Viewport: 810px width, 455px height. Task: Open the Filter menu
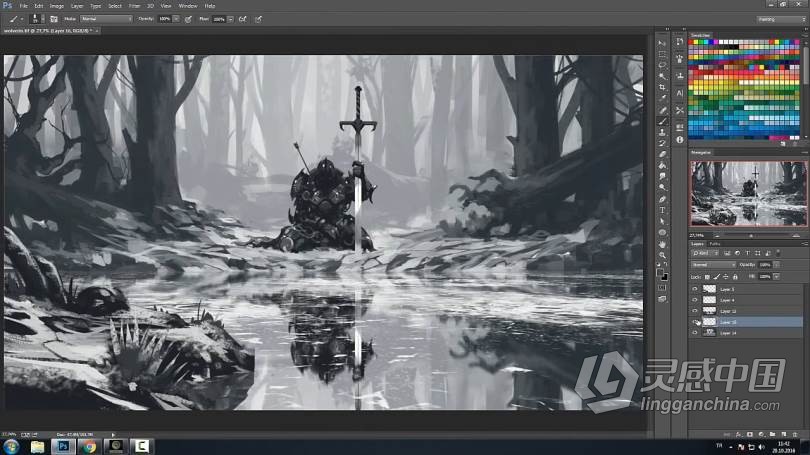[134, 6]
